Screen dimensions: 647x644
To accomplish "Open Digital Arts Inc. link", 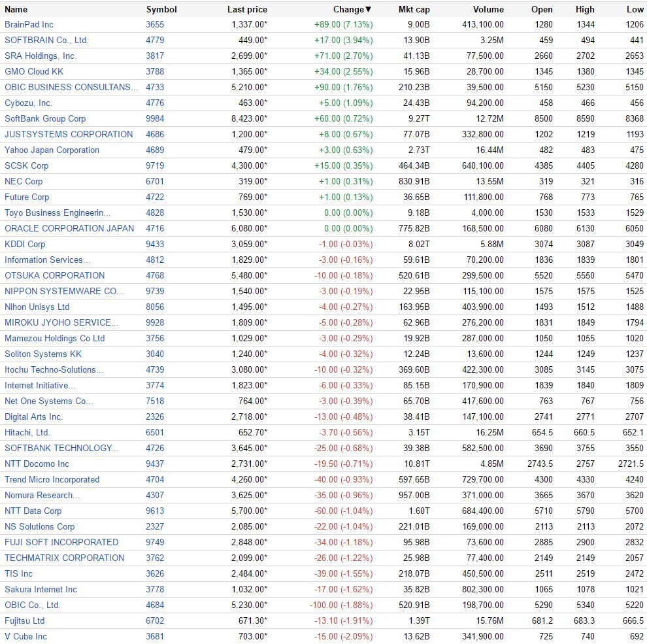I will [x=33, y=416].
